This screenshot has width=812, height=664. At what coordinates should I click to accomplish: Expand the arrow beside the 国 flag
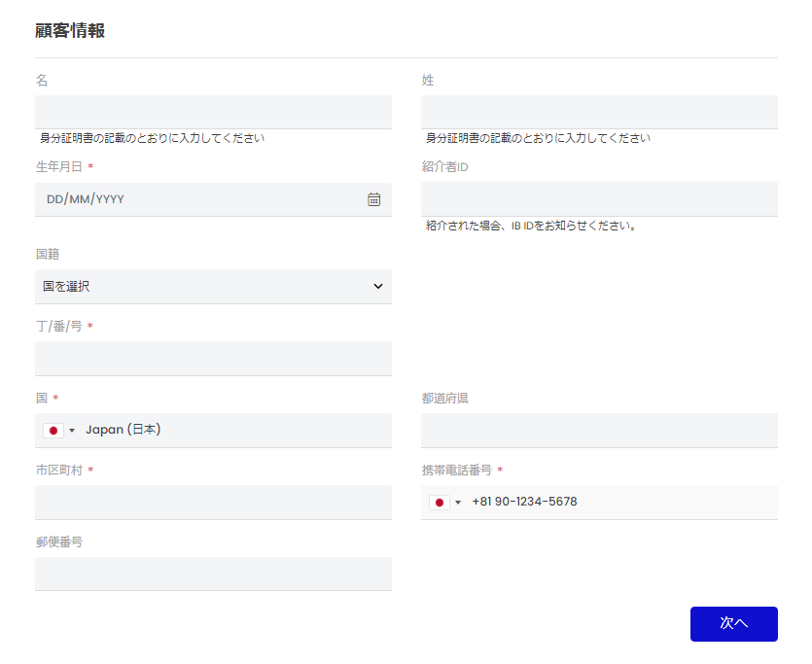72,431
